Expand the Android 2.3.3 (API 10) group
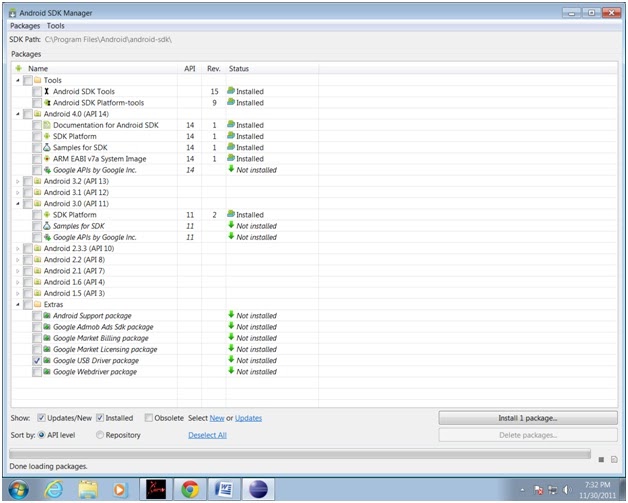This screenshot has height=503, width=628. 18,249
